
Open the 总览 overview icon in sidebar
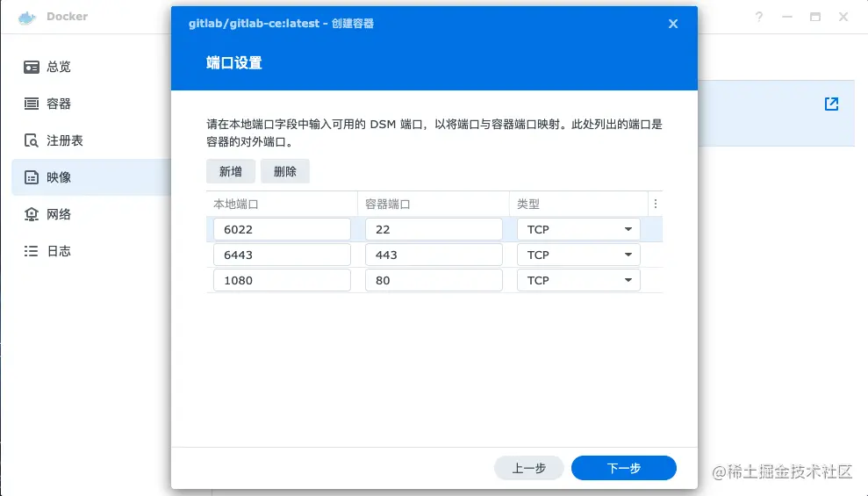tap(32, 67)
